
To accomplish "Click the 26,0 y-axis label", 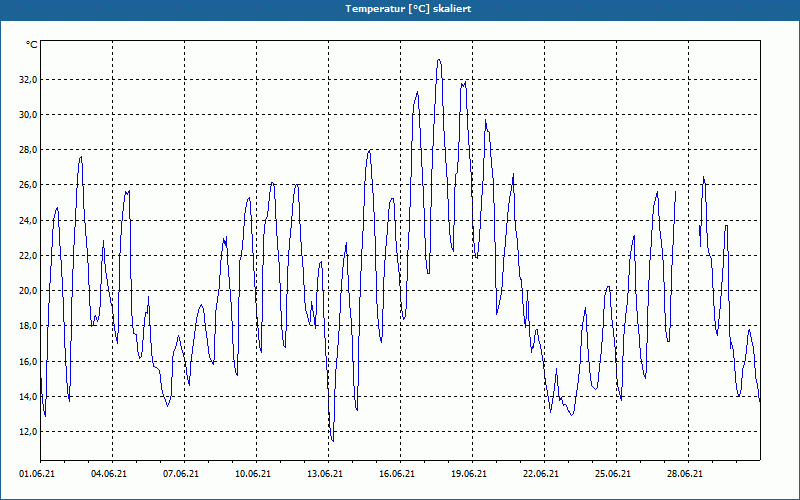I will pyautogui.click(x=28, y=185).
